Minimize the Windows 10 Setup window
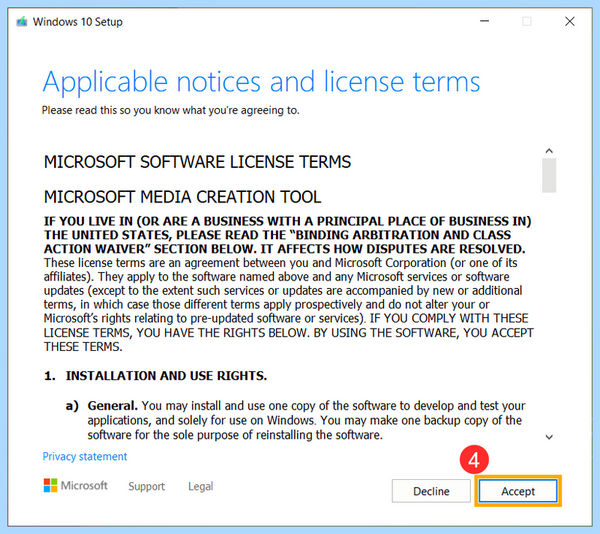The height and width of the screenshot is (534, 600). (x=484, y=21)
